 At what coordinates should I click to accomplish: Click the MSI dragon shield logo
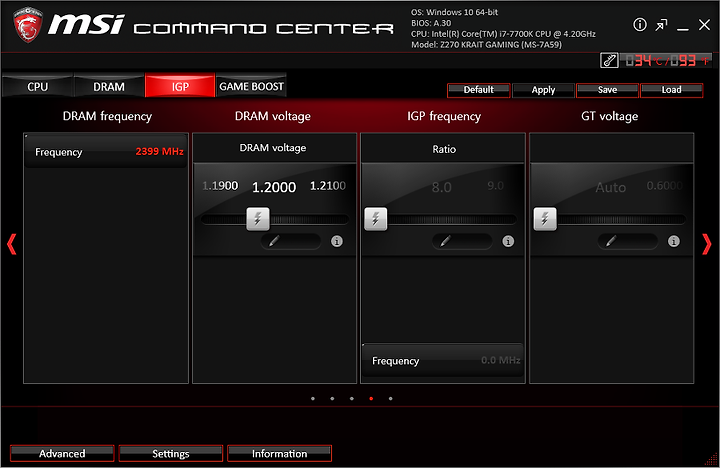28,25
